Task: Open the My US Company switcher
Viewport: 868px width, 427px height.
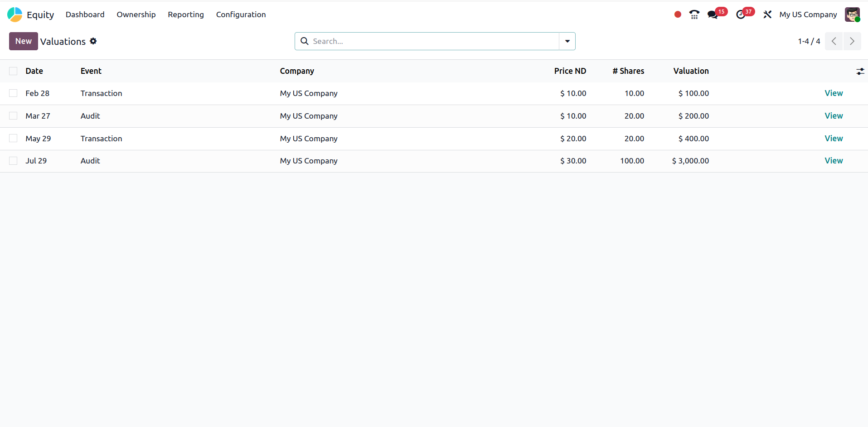Action: coord(808,14)
